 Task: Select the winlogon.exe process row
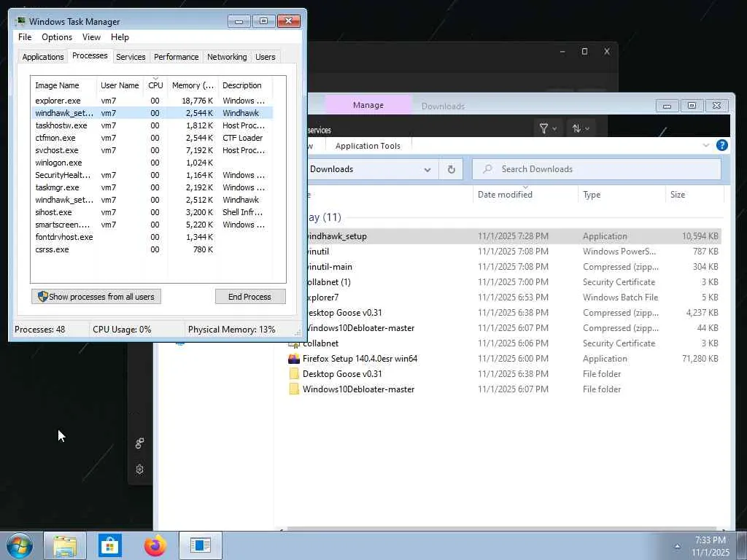click(152, 163)
